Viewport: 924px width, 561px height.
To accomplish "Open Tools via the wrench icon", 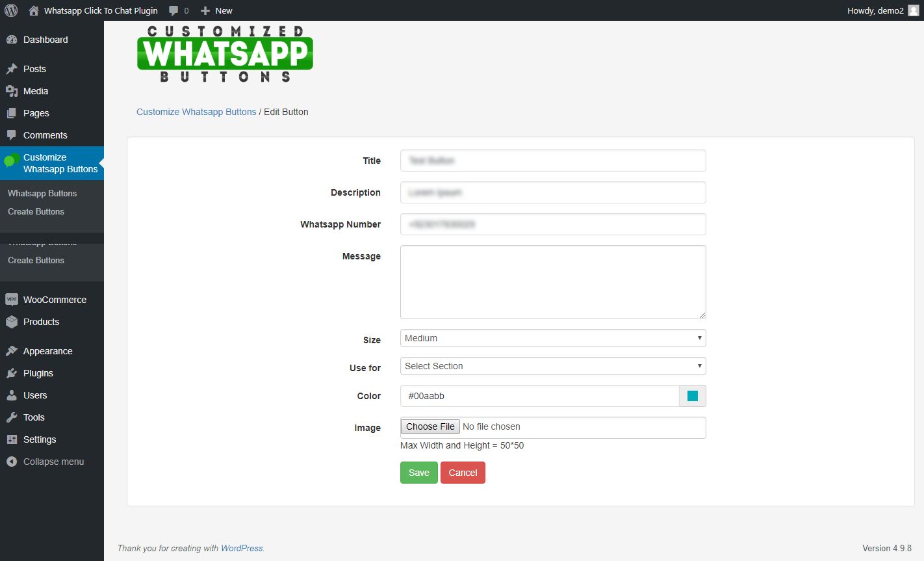I will click(x=12, y=417).
